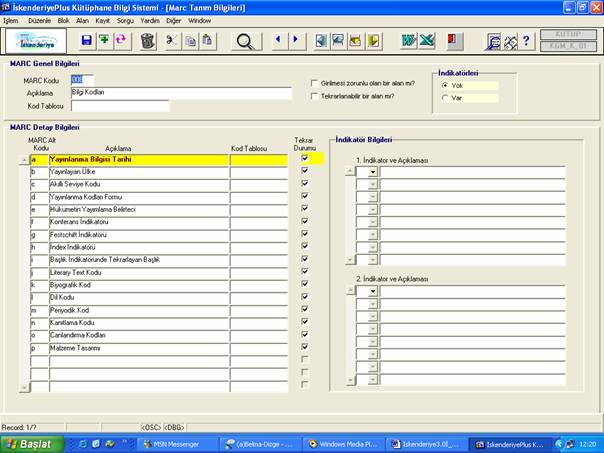Switch to (a)Belma-Dizge taskbar item
This screenshot has height=453, width=604.
[x=260, y=444]
